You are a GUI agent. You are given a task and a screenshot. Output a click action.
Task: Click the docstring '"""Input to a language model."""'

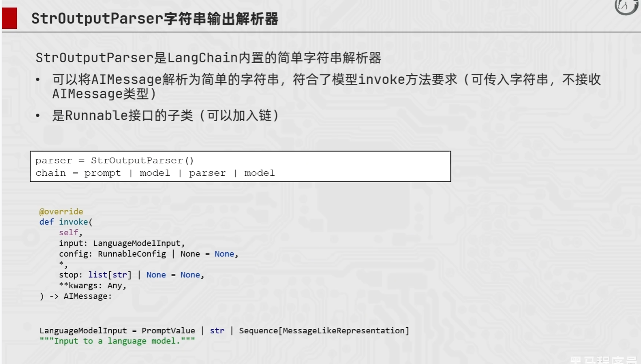pyautogui.click(x=117, y=341)
